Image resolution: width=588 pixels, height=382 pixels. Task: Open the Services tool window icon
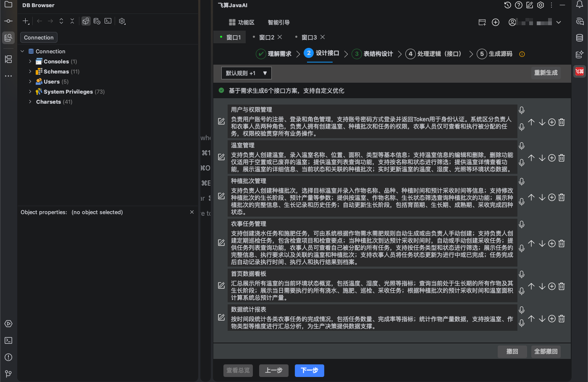(x=8, y=324)
